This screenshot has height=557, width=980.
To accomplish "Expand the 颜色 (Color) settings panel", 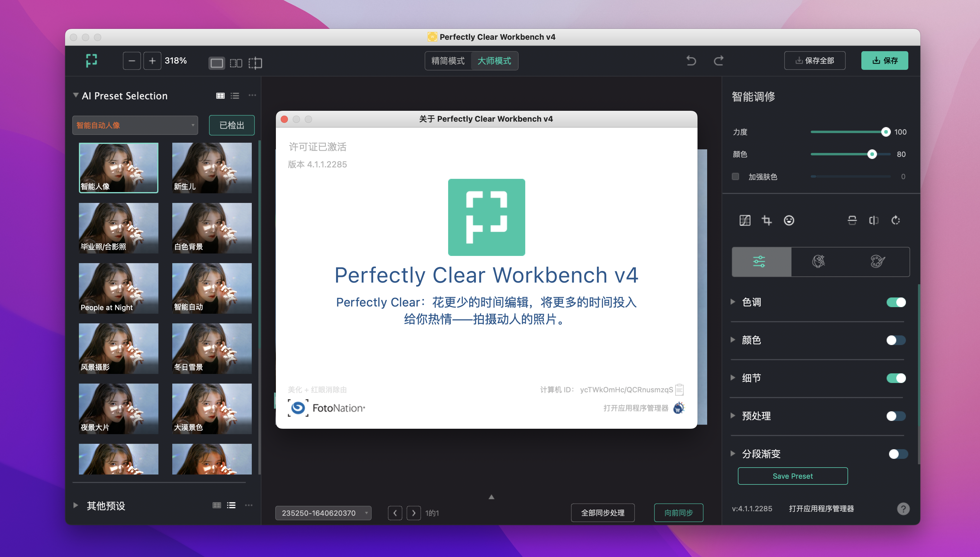I will 733,339.
